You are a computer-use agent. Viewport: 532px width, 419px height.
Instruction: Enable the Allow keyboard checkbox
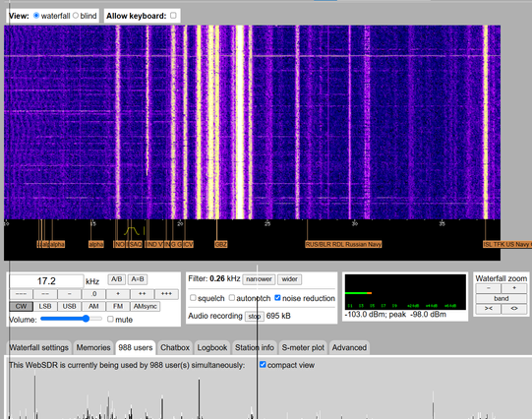tap(173, 16)
